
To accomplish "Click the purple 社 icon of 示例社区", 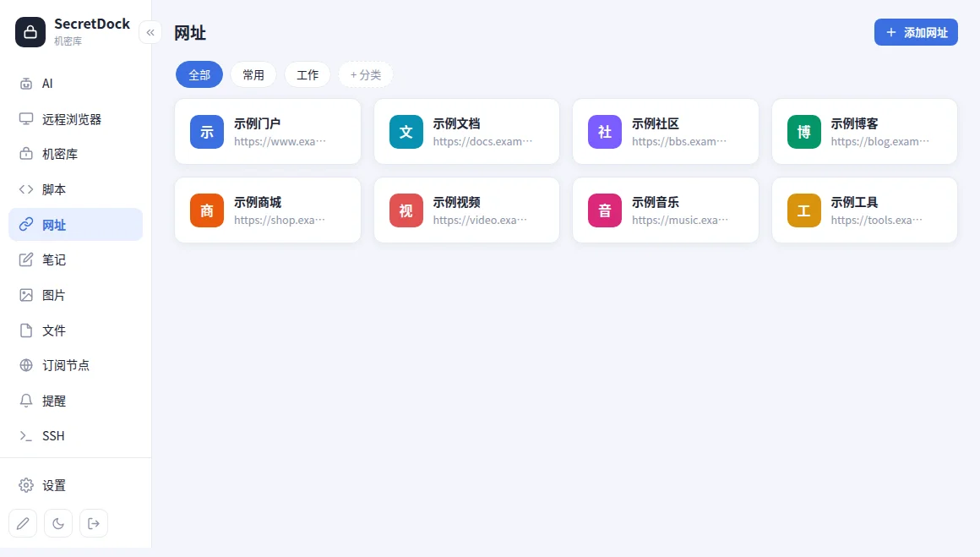I will 605,131.
